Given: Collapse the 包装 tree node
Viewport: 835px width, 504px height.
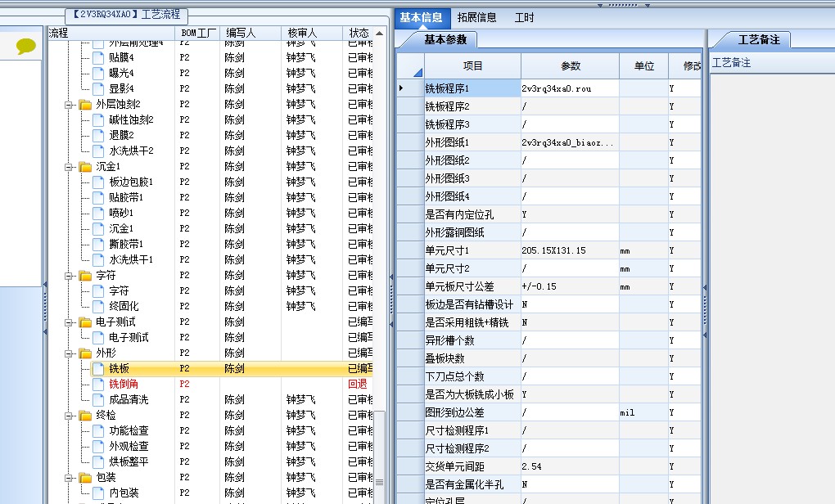Looking at the screenshot, I should tap(69, 478).
